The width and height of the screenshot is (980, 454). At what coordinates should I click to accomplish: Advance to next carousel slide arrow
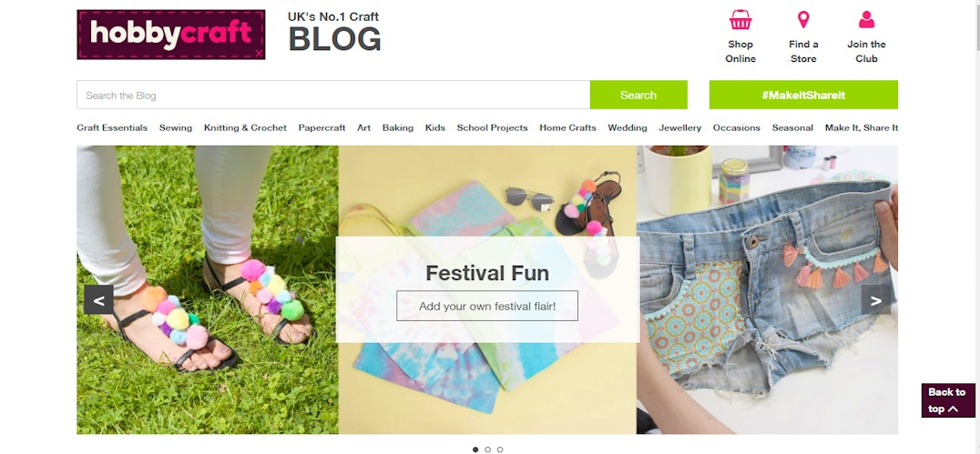pyautogui.click(x=875, y=299)
